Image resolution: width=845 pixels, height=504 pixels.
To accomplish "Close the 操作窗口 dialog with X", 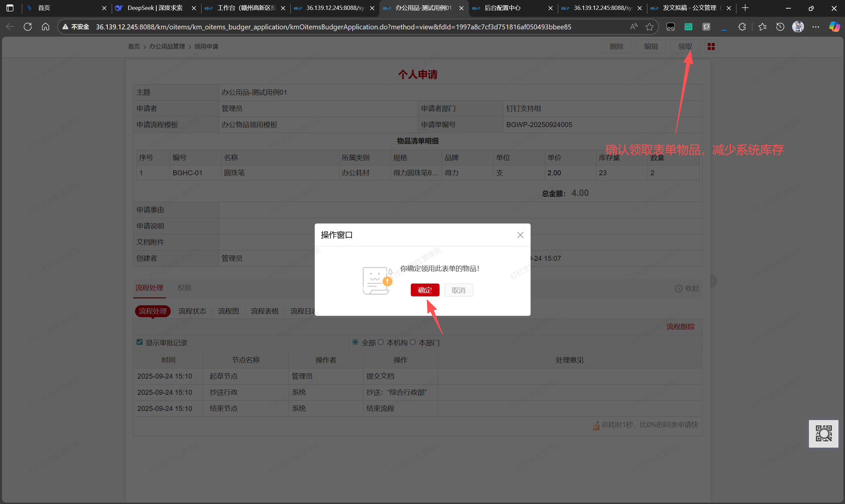I will [520, 235].
